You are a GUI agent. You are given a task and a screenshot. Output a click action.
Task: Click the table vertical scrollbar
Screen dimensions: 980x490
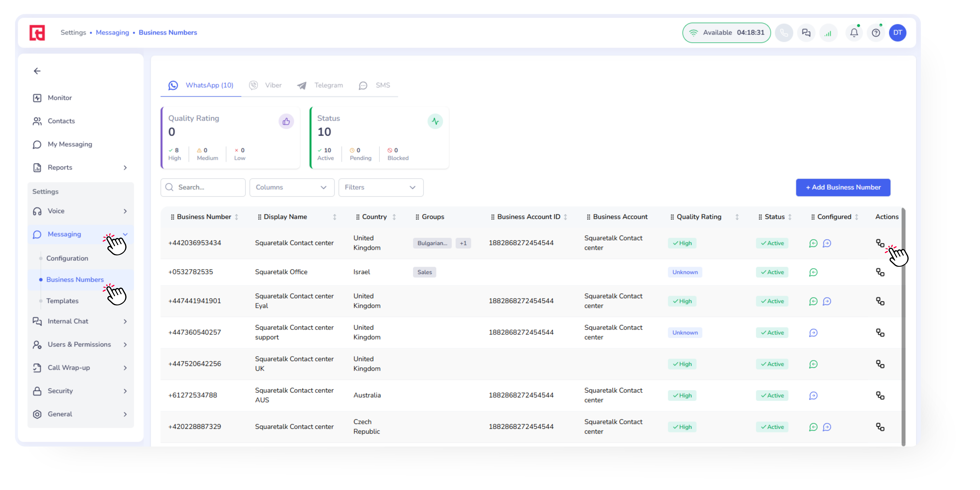click(x=903, y=327)
